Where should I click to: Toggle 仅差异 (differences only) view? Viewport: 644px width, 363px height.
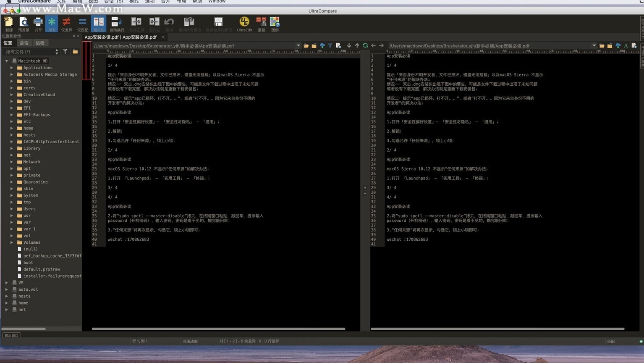click(66, 24)
